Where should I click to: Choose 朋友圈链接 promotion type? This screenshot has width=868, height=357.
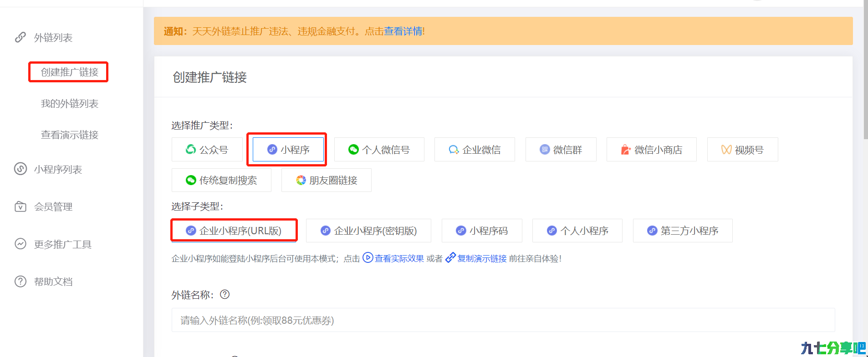327,180
